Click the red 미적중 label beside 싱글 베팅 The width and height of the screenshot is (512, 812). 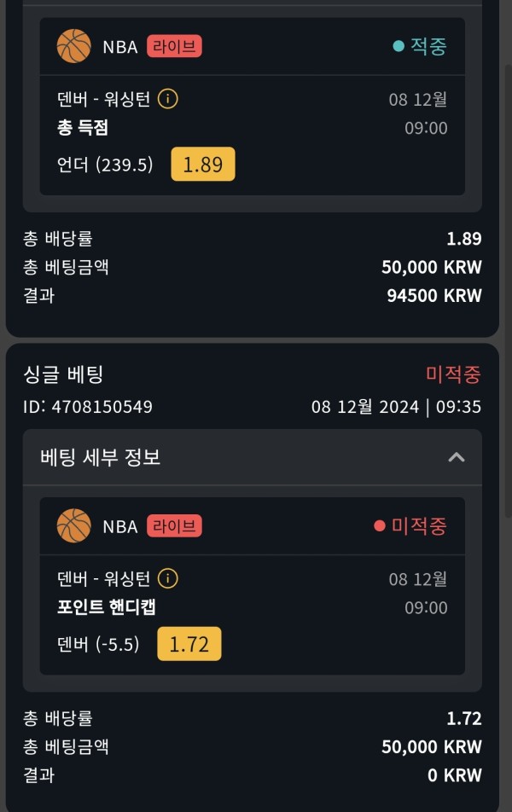[453, 374]
